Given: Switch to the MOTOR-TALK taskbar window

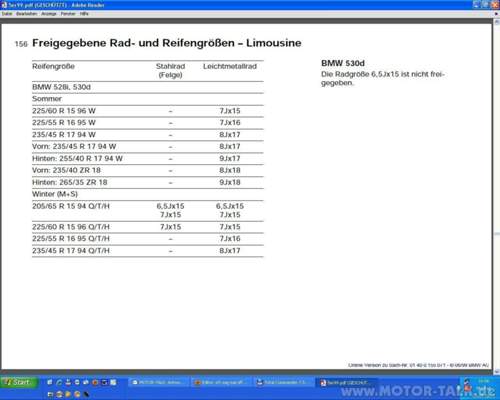Looking at the screenshot, I should (x=158, y=382).
